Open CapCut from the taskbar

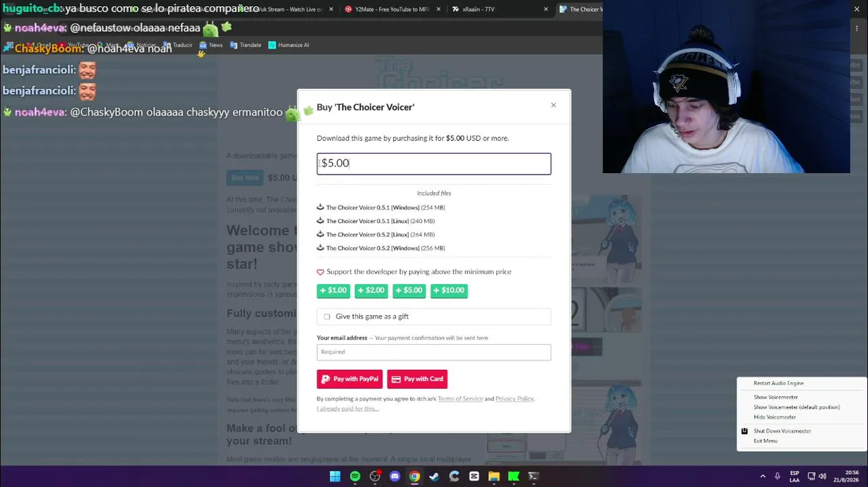(x=474, y=476)
